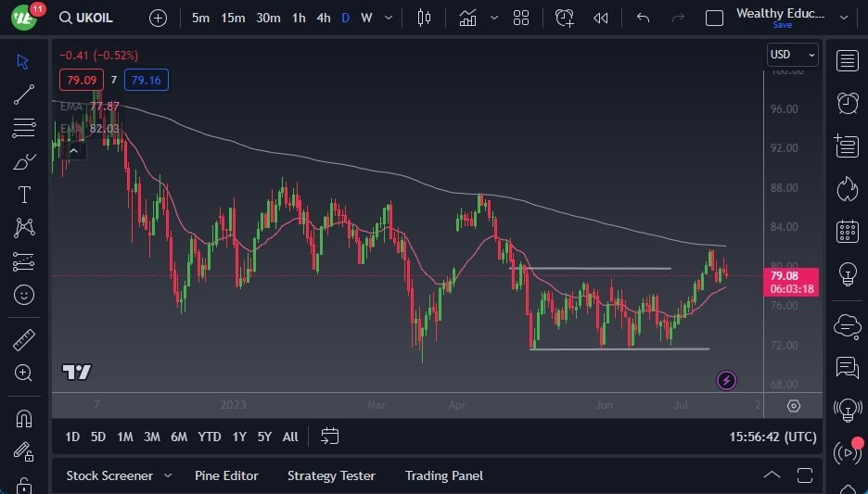Screen dimensions: 868x494
Task: Toggle magnet mode snapping
Action: point(24,419)
